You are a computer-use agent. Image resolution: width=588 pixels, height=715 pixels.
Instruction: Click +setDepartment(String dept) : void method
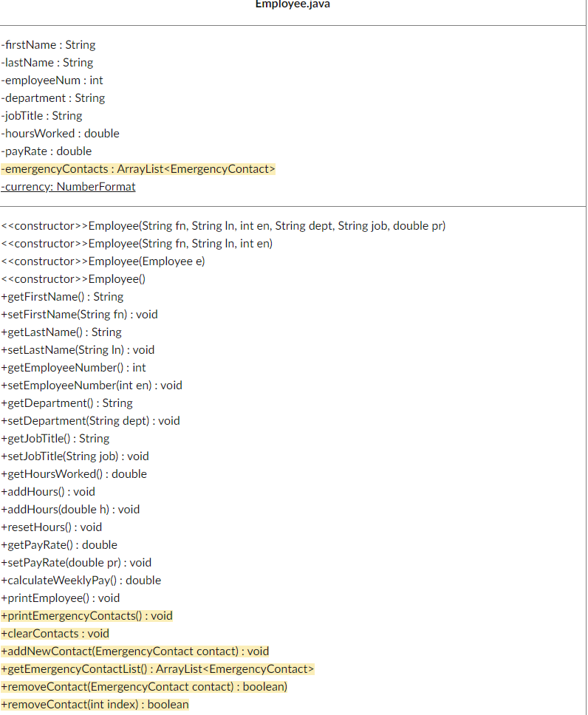point(90,421)
